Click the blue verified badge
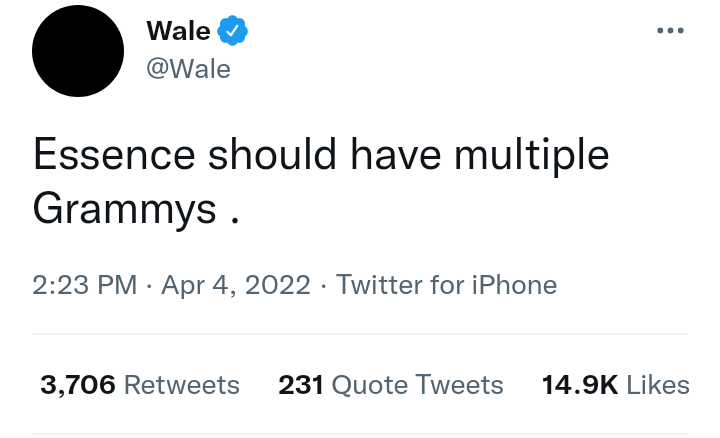Screen dimensions: 720x438 click(232, 31)
